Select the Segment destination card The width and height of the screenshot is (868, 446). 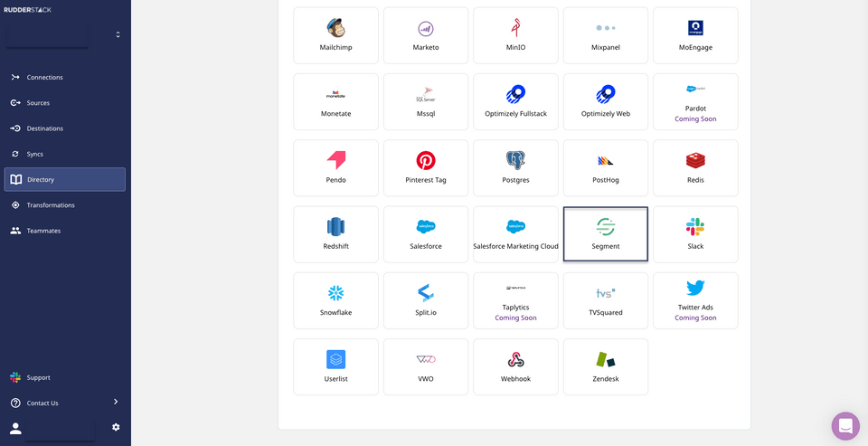606,234
